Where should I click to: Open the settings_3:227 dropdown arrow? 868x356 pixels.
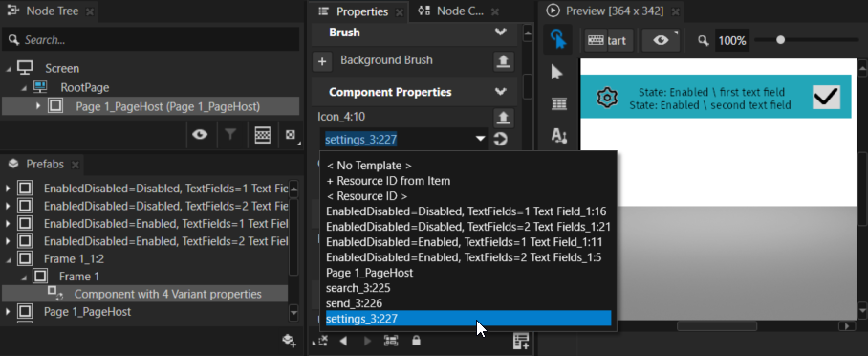click(480, 139)
